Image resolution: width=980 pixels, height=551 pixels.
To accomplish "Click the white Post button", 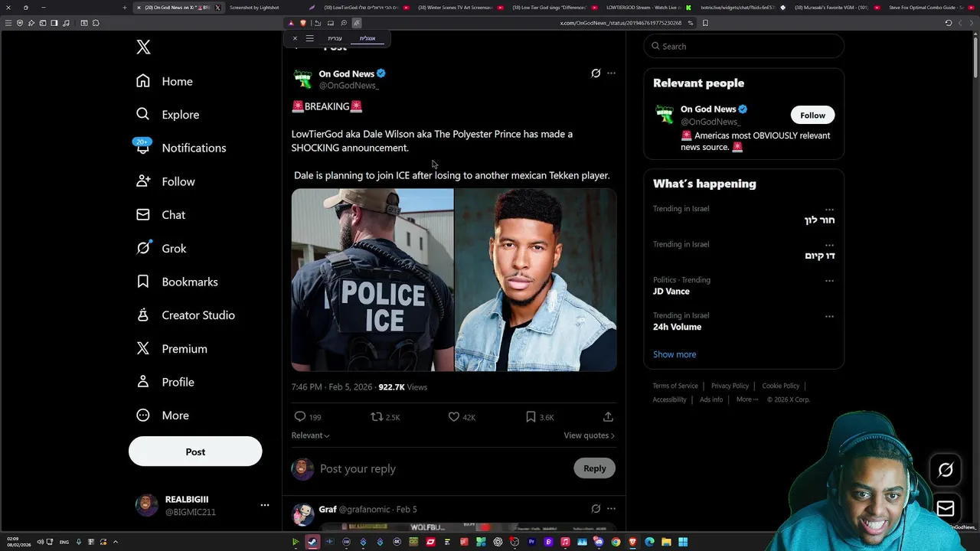I will coord(195,452).
